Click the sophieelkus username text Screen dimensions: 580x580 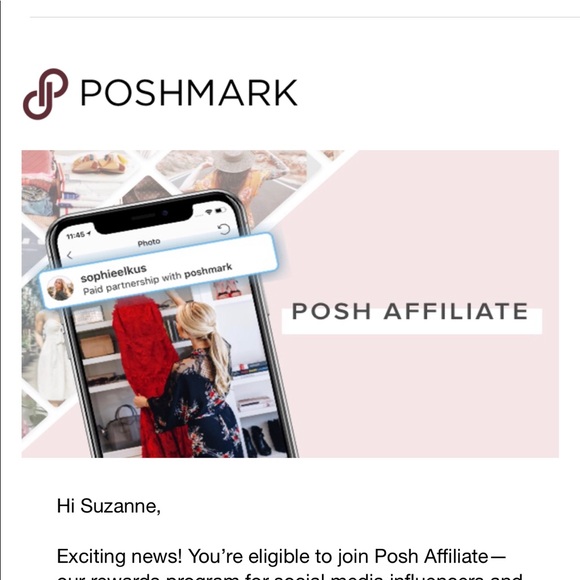click(x=114, y=273)
